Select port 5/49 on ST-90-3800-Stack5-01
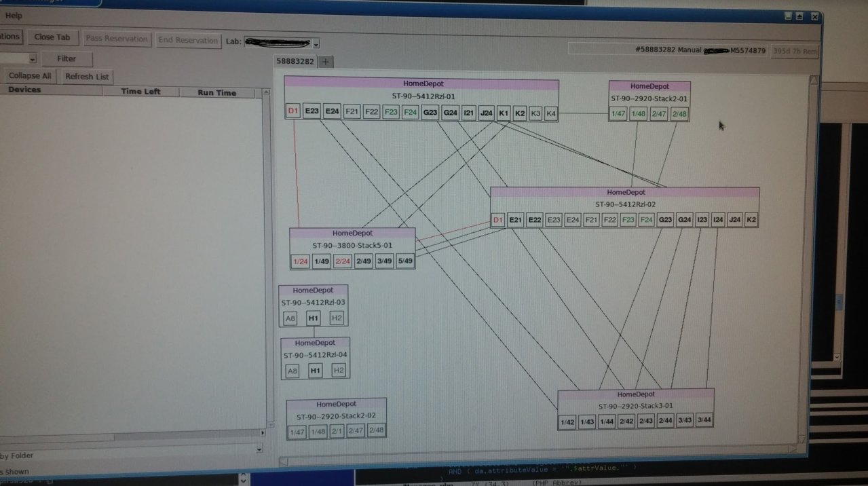The width and height of the screenshot is (868, 486). pyautogui.click(x=405, y=261)
